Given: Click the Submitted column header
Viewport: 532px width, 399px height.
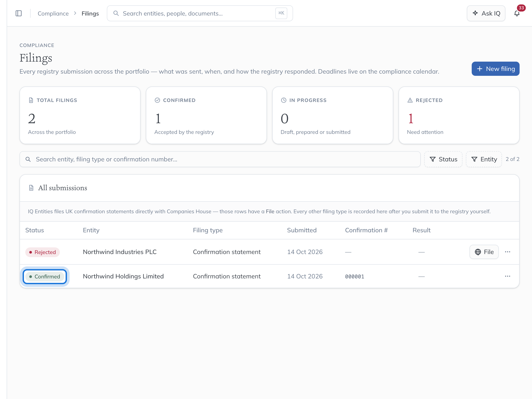Looking at the screenshot, I should 302,230.
